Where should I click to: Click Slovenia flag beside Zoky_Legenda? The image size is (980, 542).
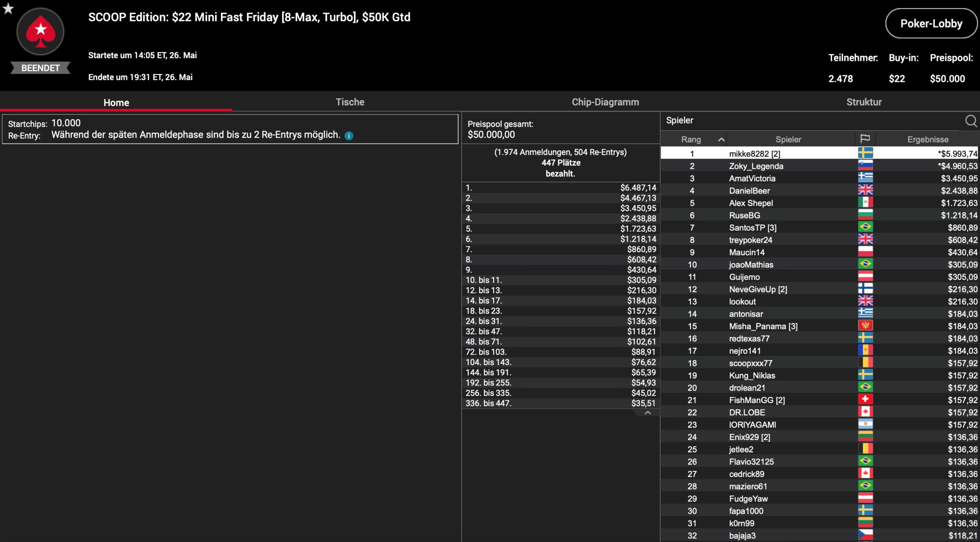(865, 166)
